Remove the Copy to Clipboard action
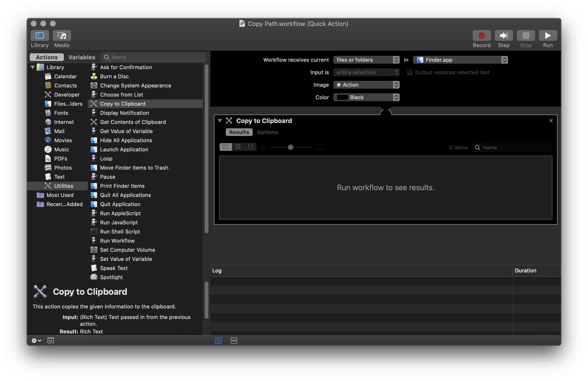Viewport: 588px width, 381px height. click(x=551, y=121)
